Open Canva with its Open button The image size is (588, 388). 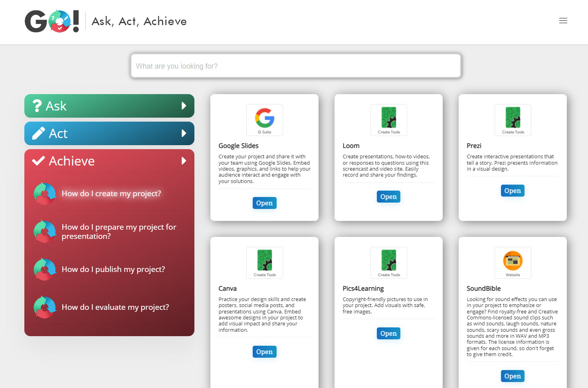tap(265, 352)
